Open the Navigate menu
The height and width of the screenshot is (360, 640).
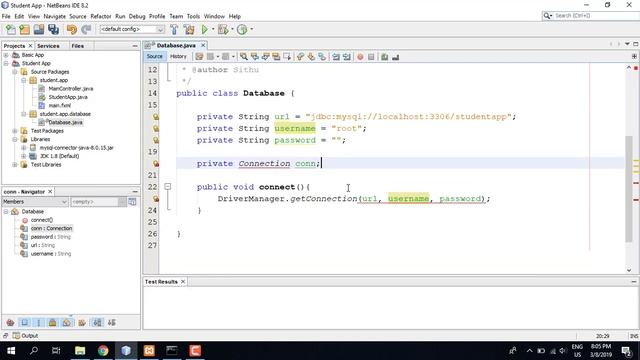pyautogui.click(x=55, y=16)
